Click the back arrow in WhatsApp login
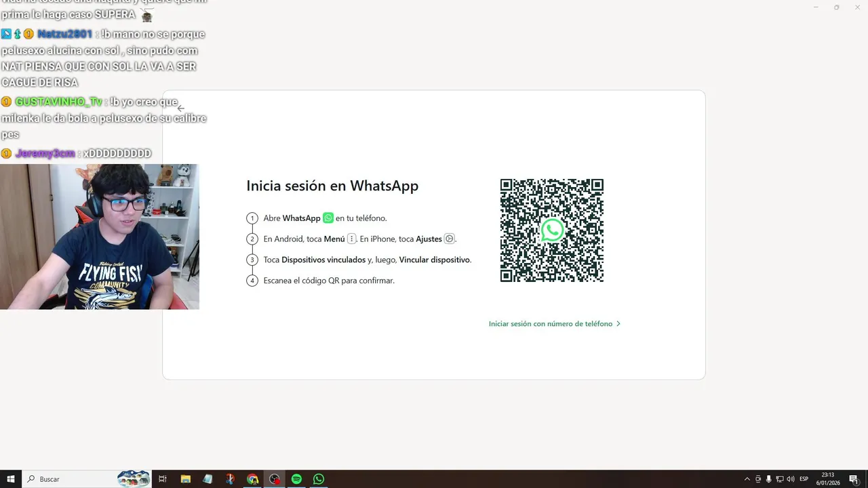This screenshot has width=868, height=488. point(180,108)
